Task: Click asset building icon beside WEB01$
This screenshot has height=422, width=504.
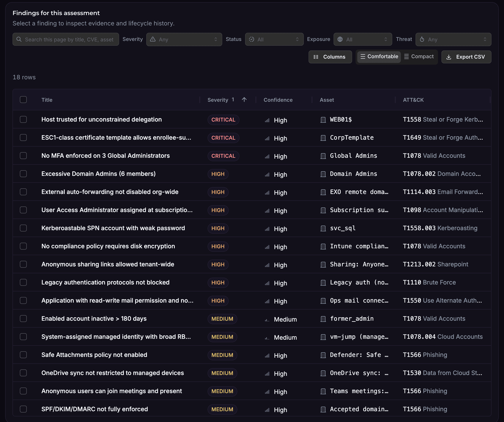Action: [x=323, y=120]
